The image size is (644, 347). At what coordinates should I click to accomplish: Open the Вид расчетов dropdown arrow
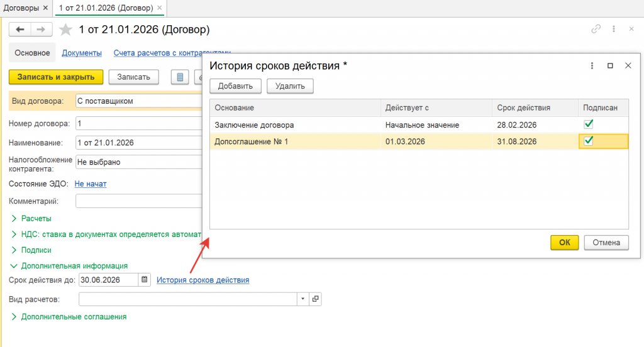303,299
